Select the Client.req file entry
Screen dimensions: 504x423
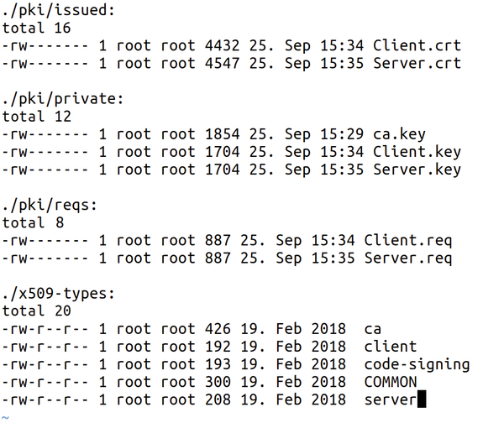(408, 241)
